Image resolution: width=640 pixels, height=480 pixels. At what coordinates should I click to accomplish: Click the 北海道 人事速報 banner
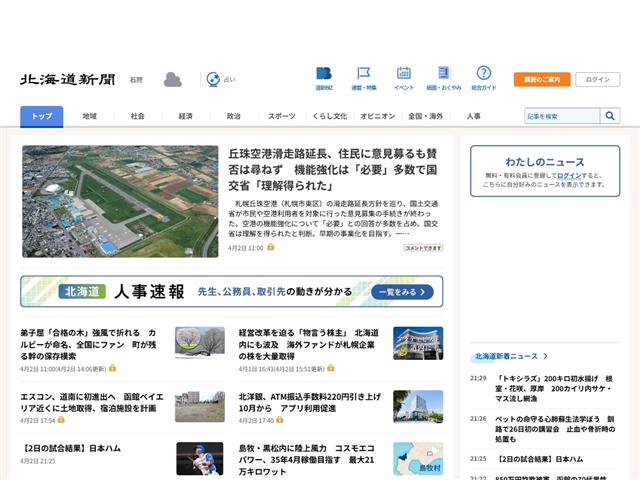point(231,291)
